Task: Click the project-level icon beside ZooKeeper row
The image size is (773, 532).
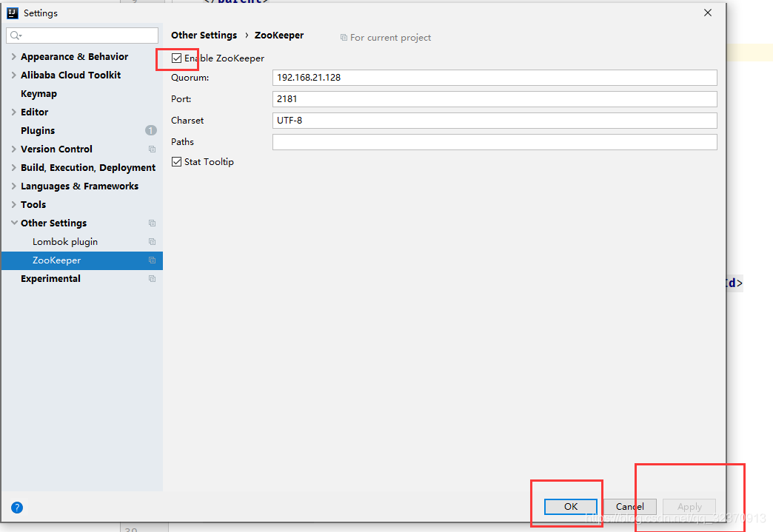Action: pos(152,260)
